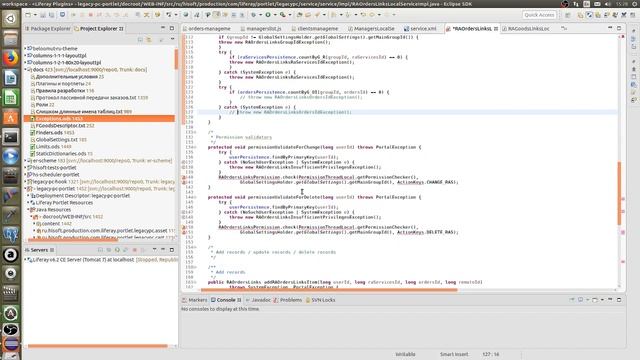Fold the permissionValidateForChange method
The height and width of the screenshot is (360, 640).
[196, 147]
